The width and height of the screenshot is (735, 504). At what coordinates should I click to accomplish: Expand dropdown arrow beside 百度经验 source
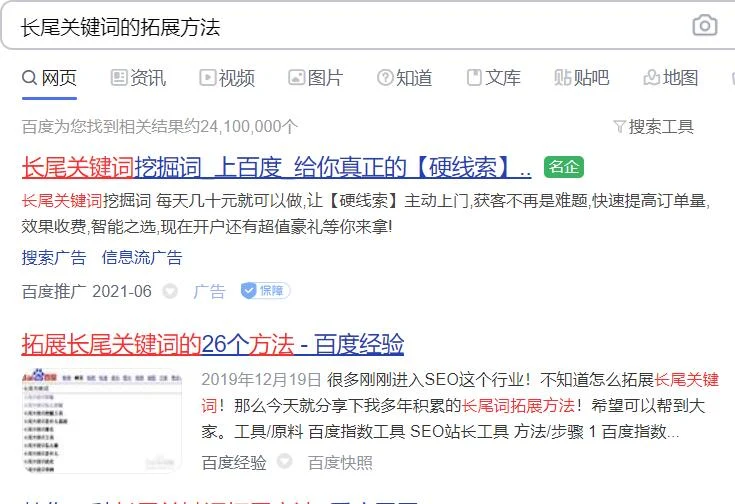285,461
